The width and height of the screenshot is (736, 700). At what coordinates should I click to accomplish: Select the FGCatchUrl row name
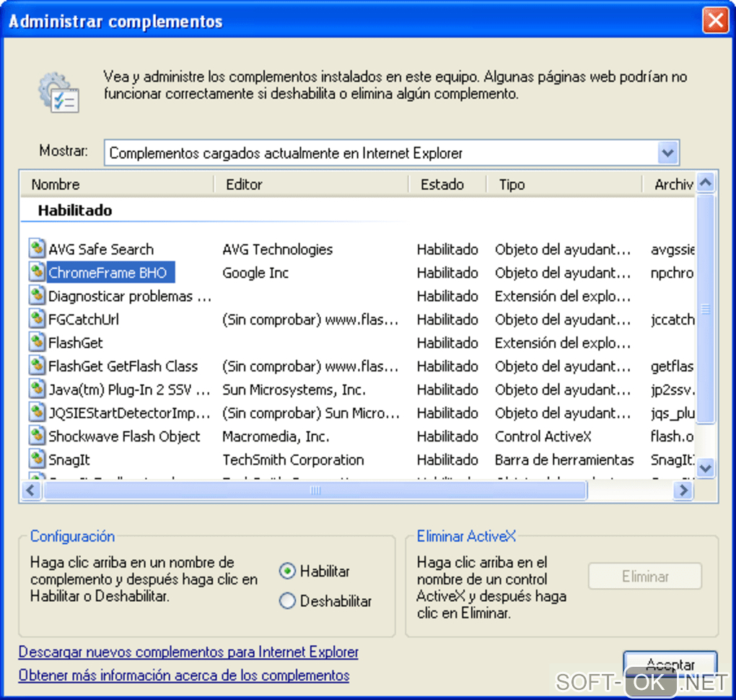click(84, 319)
